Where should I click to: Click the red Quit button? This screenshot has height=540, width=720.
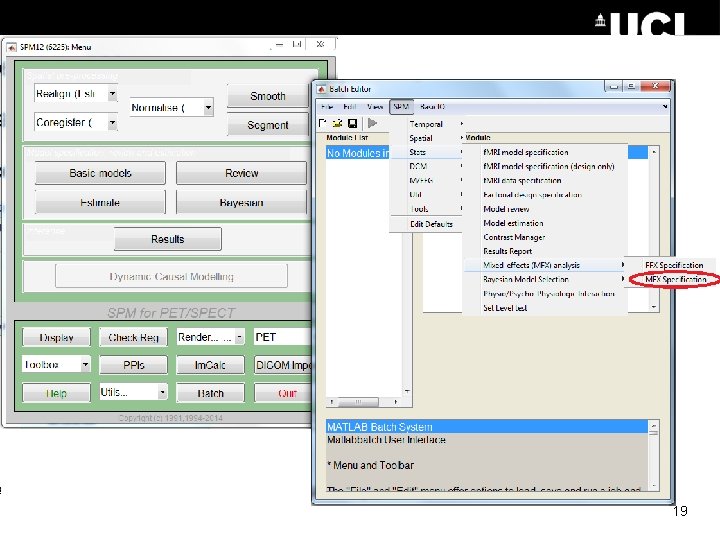tap(283, 393)
